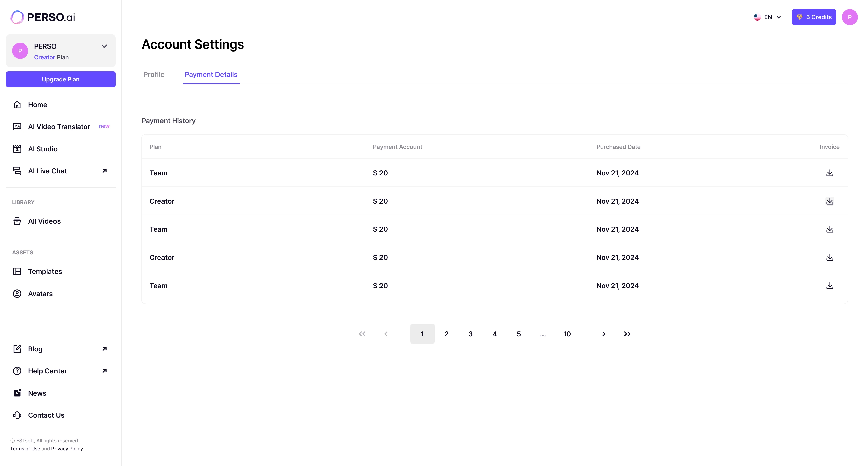Go to page 10
The height and width of the screenshot is (472, 868).
tap(567, 334)
